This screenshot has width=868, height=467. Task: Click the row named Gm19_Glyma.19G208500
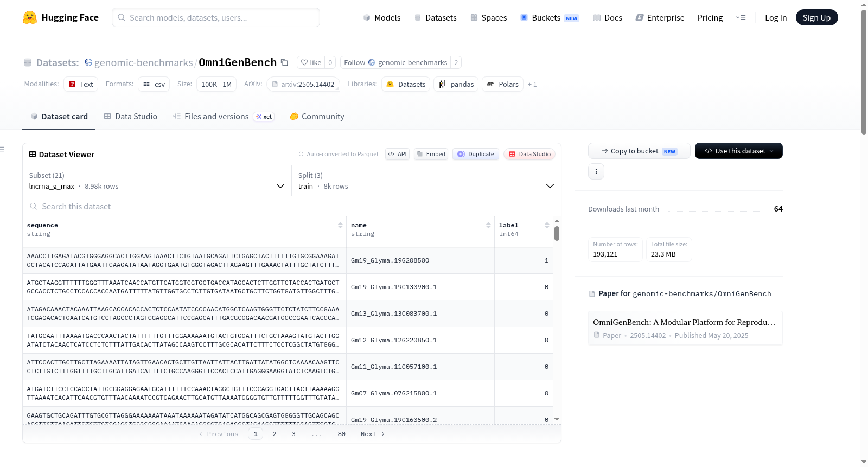[288, 260]
